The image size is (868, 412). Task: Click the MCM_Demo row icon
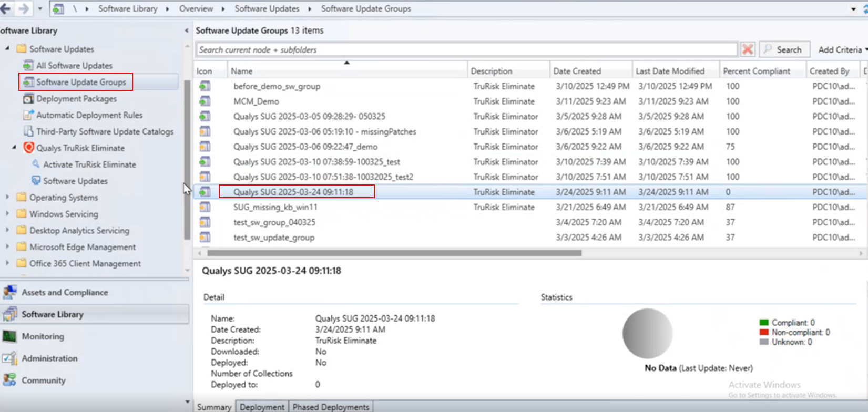[x=205, y=101]
